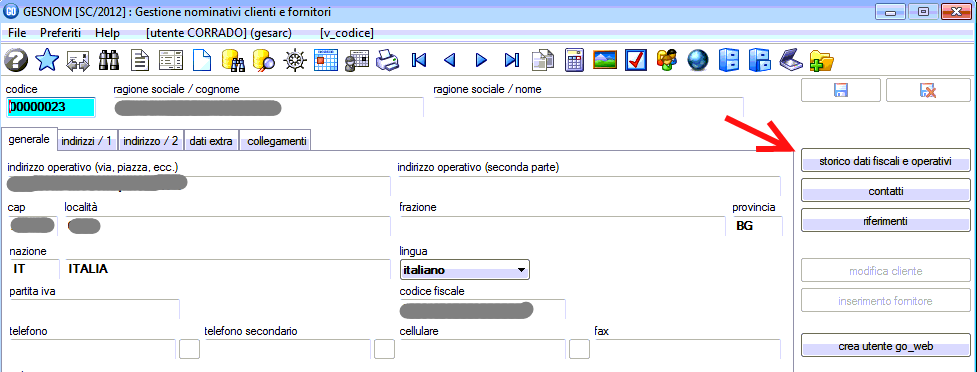Click the ragione sociale / nome field
The height and width of the screenshot is (372, 977).
pos(588,107)
